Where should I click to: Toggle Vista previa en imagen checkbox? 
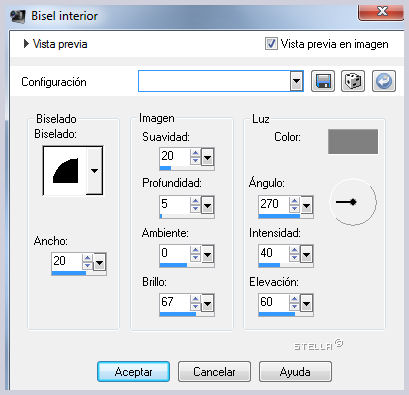pyautogui.click(x=271, y=44)
